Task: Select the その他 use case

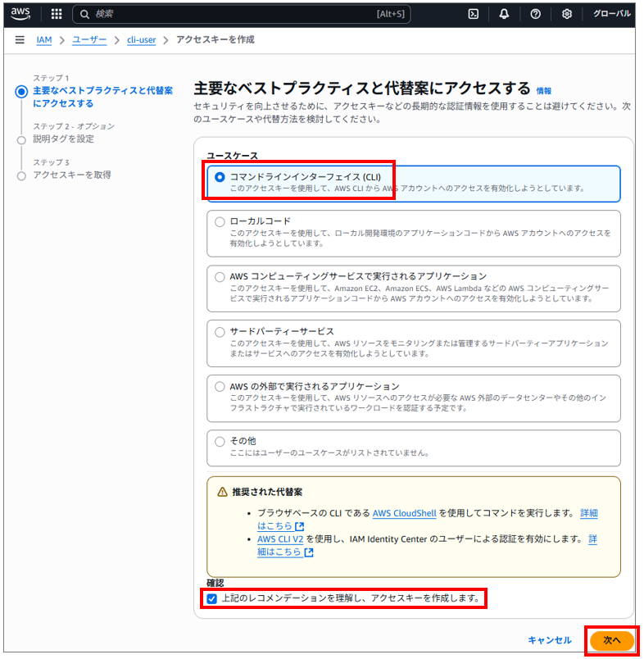Action: coord(414,448)
